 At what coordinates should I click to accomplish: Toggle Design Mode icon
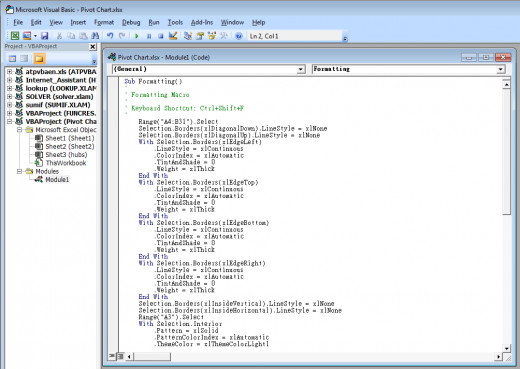click(173, 36)
